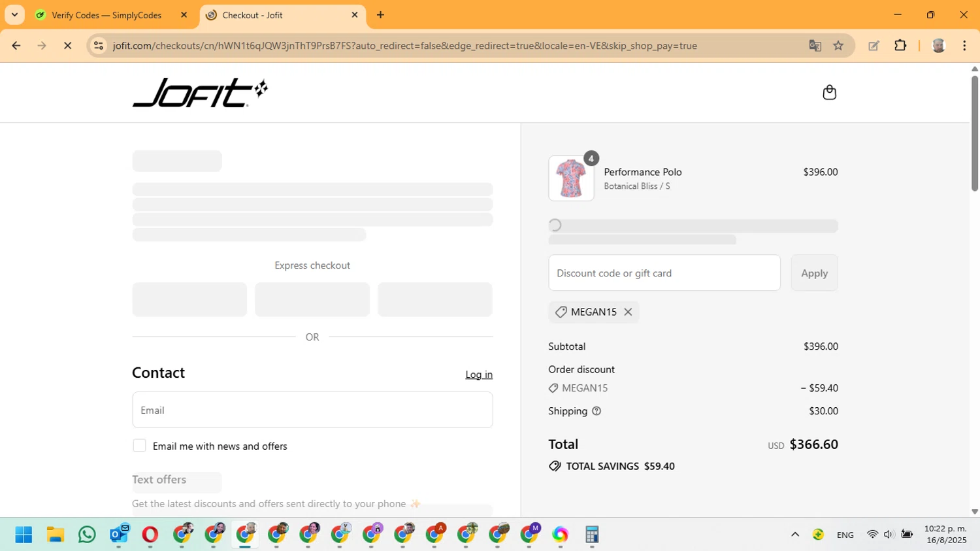Image resolution: width=980 pixels, height=551 pixels.
Task: Open a new browser tab
Action: click(x=380, y=15)
